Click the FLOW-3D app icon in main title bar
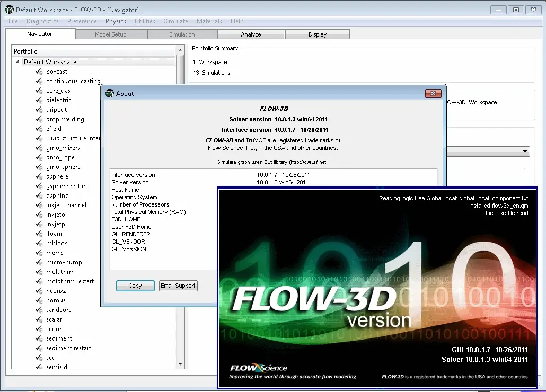This screenshot has width=546, height=392. click(10, 10)
